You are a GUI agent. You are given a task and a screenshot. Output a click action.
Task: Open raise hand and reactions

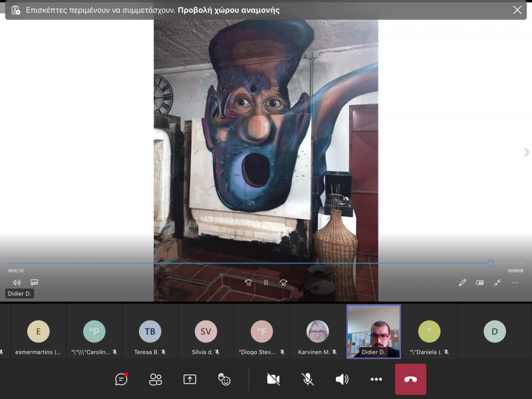point(224,379)
